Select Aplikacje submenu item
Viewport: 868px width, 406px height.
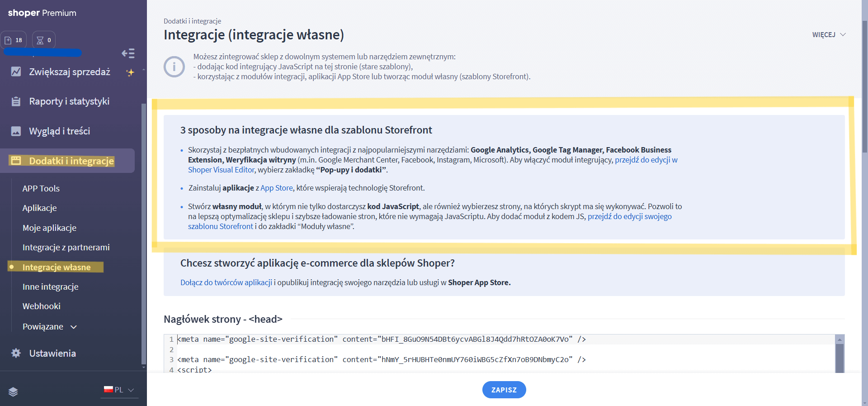point(40,208)
